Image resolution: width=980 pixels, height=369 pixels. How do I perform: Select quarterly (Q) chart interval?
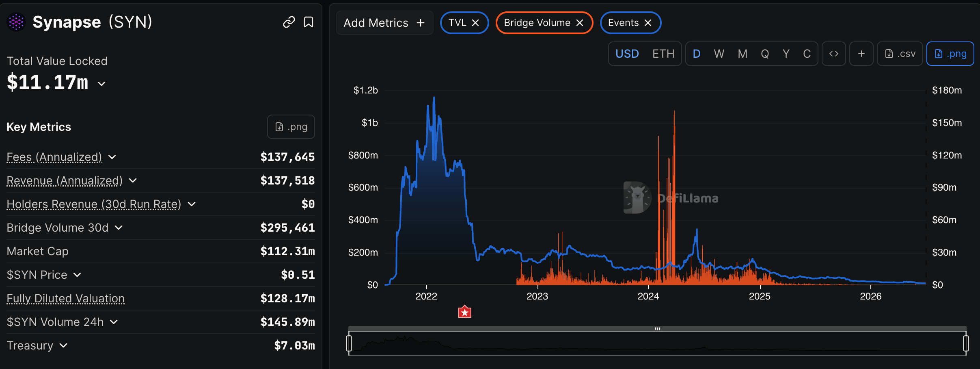(x=765, y=54)
